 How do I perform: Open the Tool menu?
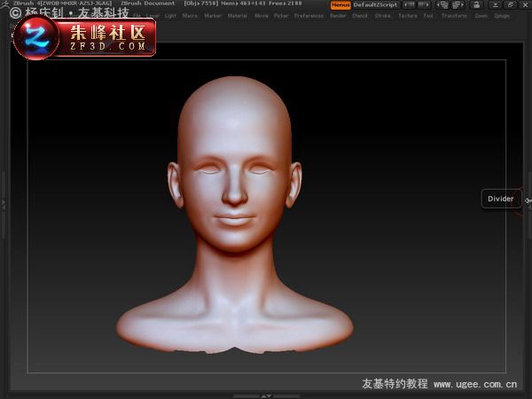[x=428, y=16]
